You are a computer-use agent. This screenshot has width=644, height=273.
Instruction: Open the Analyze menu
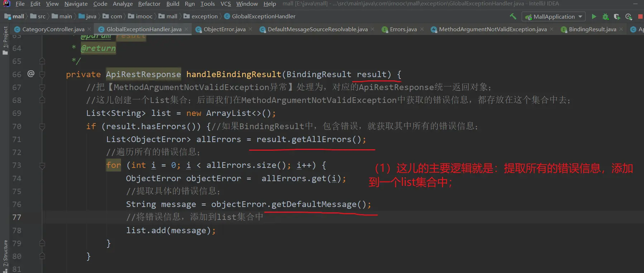pos(123,4)
